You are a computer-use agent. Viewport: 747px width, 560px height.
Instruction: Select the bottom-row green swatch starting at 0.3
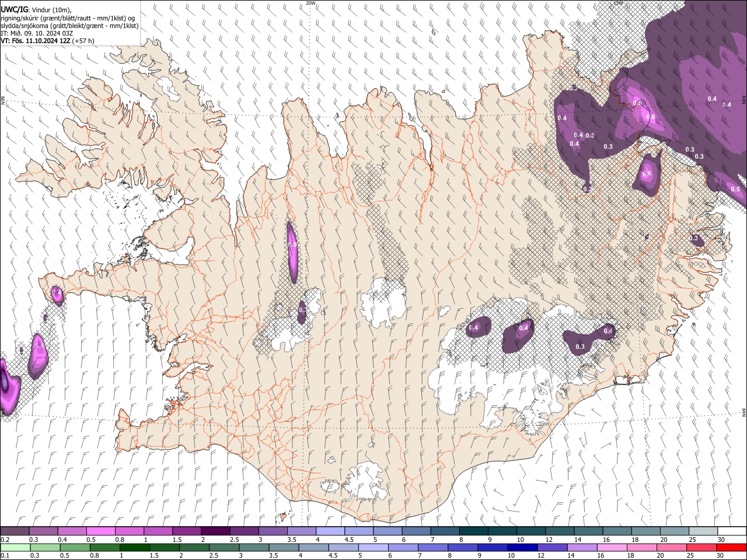[x=45, y=548]
